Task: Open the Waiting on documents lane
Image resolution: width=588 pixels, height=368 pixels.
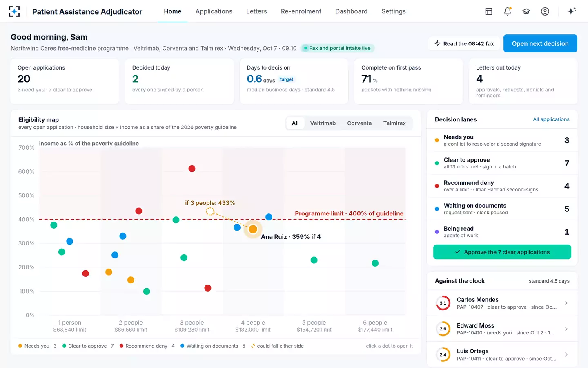Action: click(502, 209)
